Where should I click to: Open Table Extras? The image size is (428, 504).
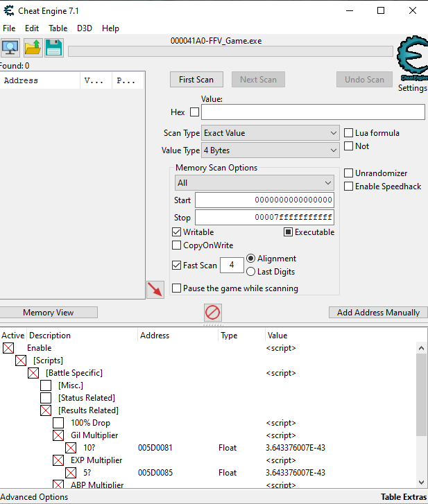[x=404, y=497]
